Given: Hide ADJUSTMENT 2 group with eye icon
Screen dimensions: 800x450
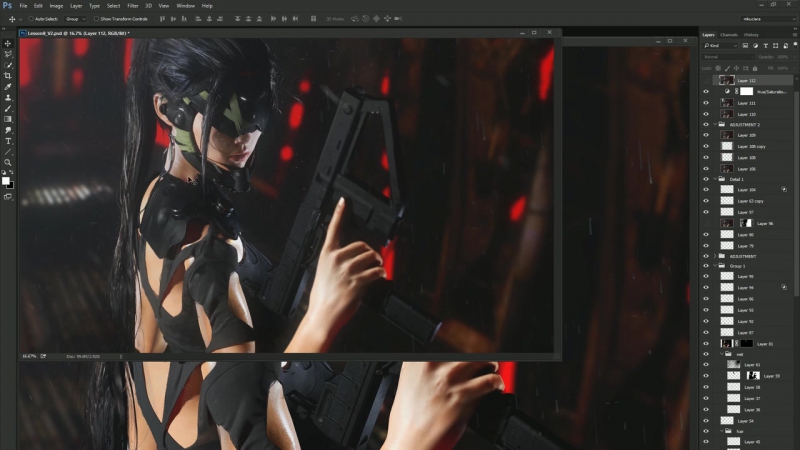Looking at the screenshot, I should click(x=706, y=124).
